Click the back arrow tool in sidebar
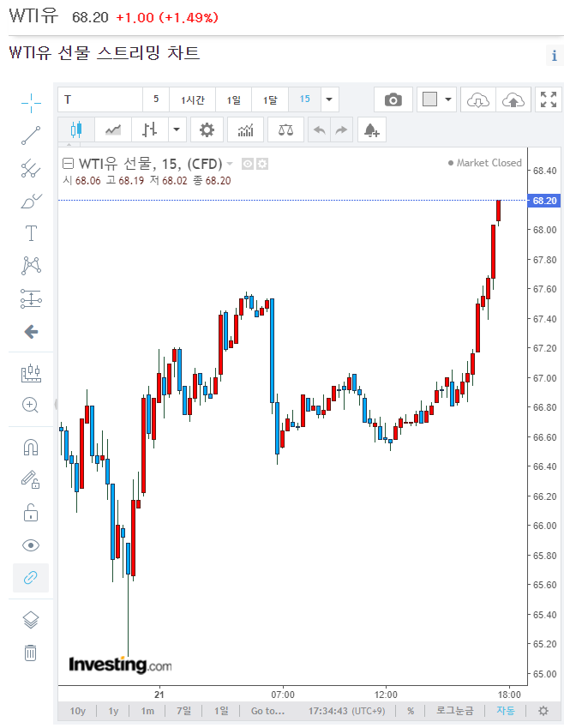The width and height of the screenshot is (564, 728). pos(31,332)
